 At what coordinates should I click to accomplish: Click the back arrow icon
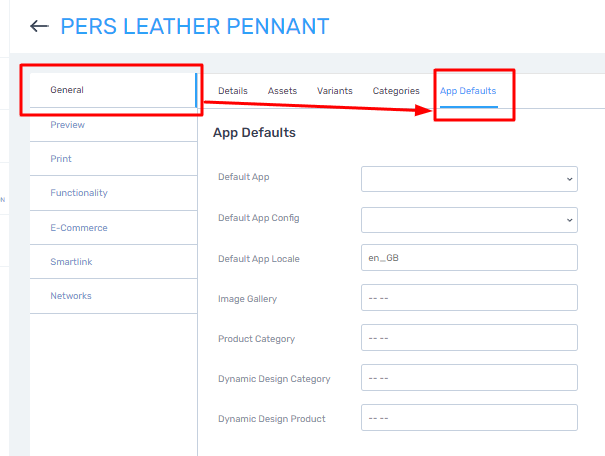tap(39, 26)
